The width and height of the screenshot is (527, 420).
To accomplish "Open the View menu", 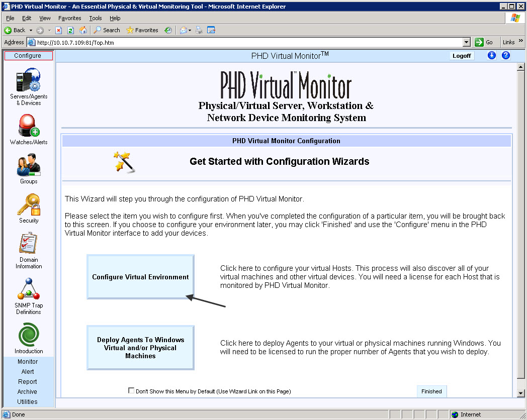I will pos(45,18).
